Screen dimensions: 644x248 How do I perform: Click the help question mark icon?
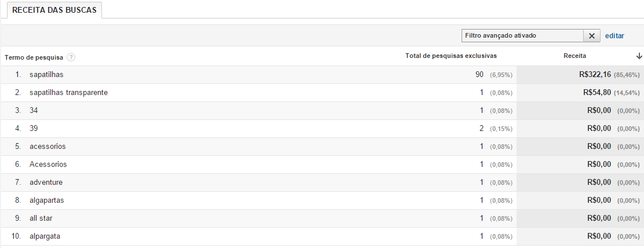point(71,57)
